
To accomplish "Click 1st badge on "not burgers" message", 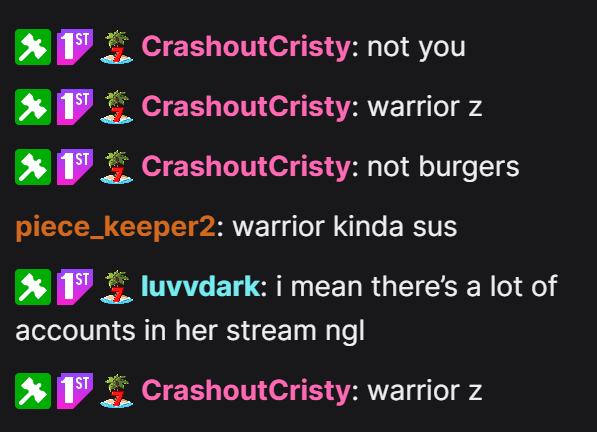I will (x=75, y=167).
